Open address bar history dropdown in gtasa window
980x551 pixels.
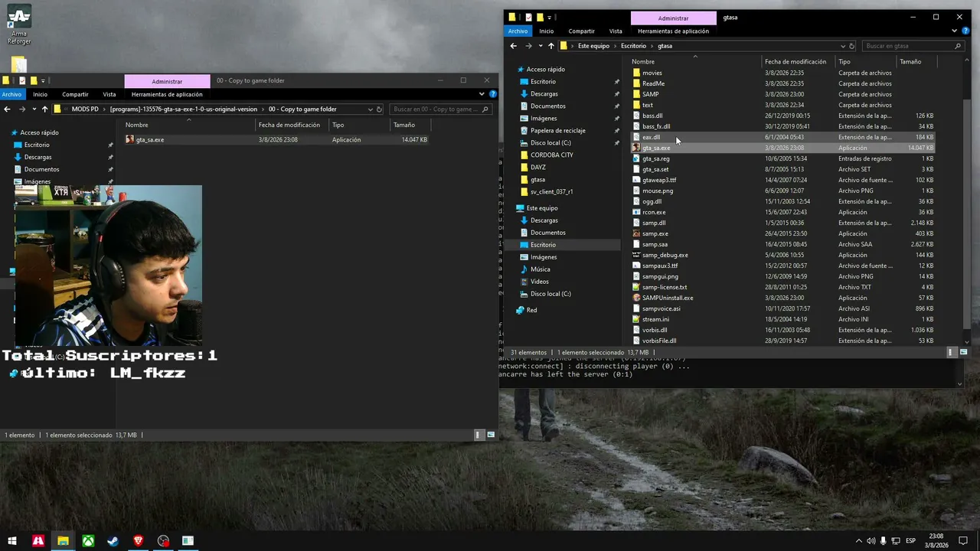coord(843,46)
